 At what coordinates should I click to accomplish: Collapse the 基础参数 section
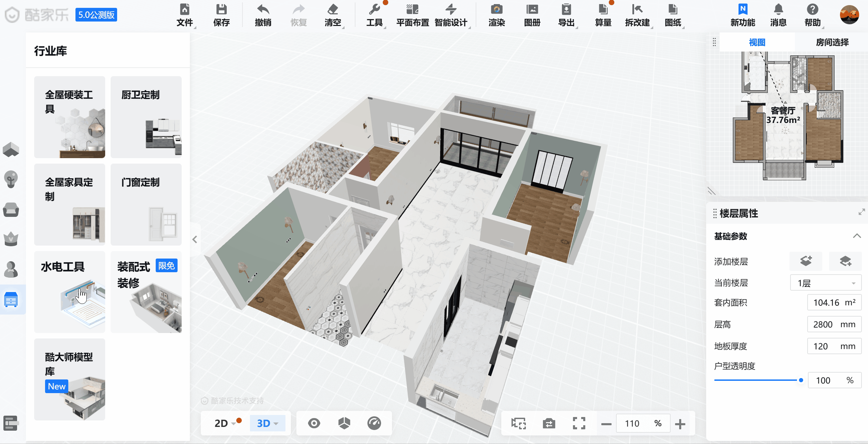(x=857, y=236)
